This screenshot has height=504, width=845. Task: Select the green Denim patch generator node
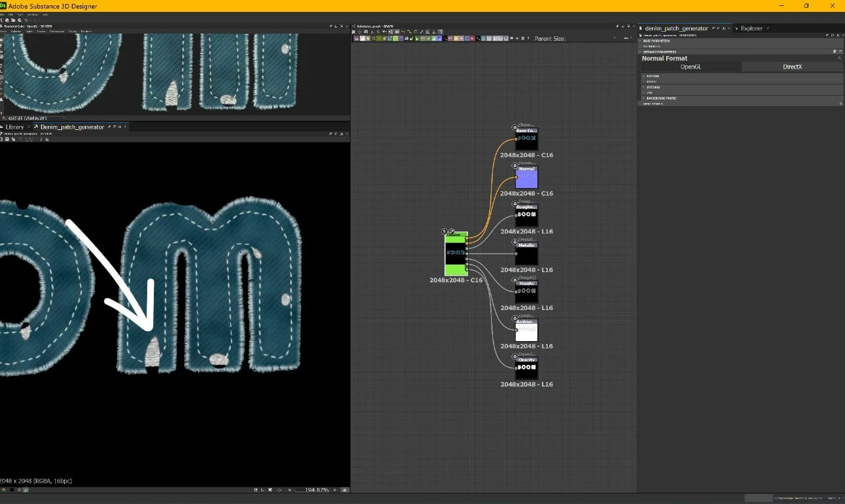pyautogui.click(x=456, y=253)
